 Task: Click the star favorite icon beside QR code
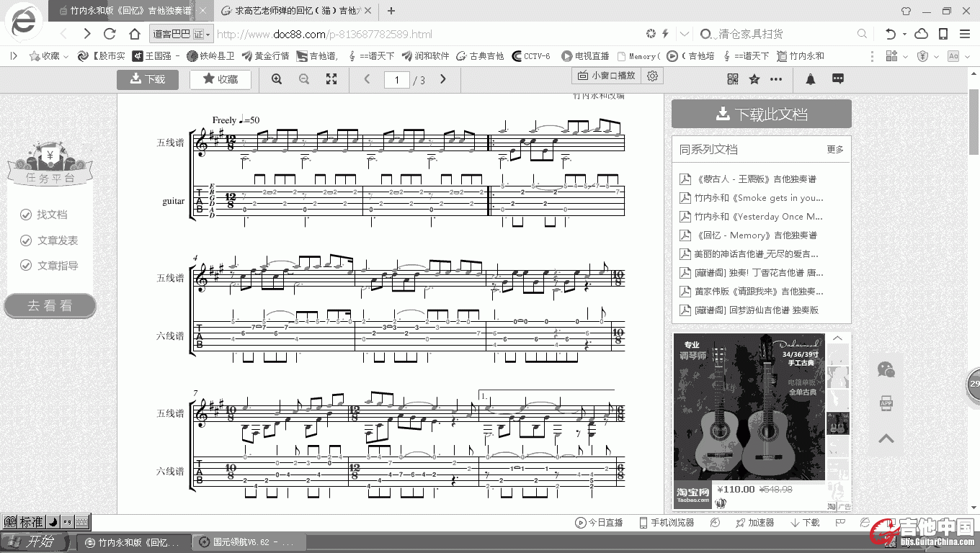[754, 79]
